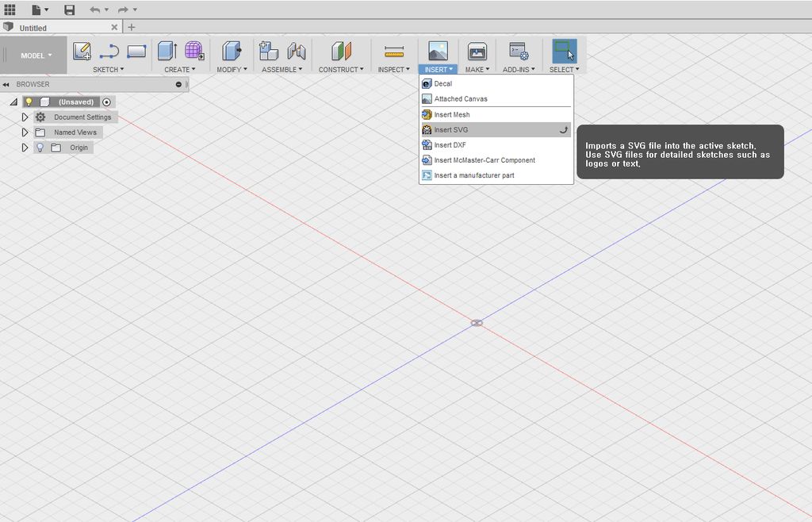
Task: Select the Rectangle sketch tool
Action: coord(136,52)
